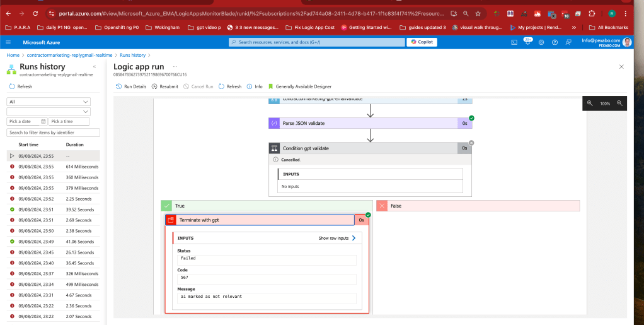Select the running run at 09/08/2024, 23:55
Image resolution: width=644 pixels, height=325 pixels.
point(54,156)
